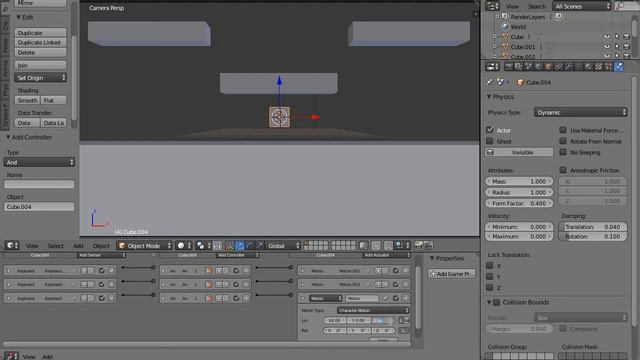Screen dimensions: 640x360
Task: Open the Constraints properties tab icon
Action: [x=558, y=67]
